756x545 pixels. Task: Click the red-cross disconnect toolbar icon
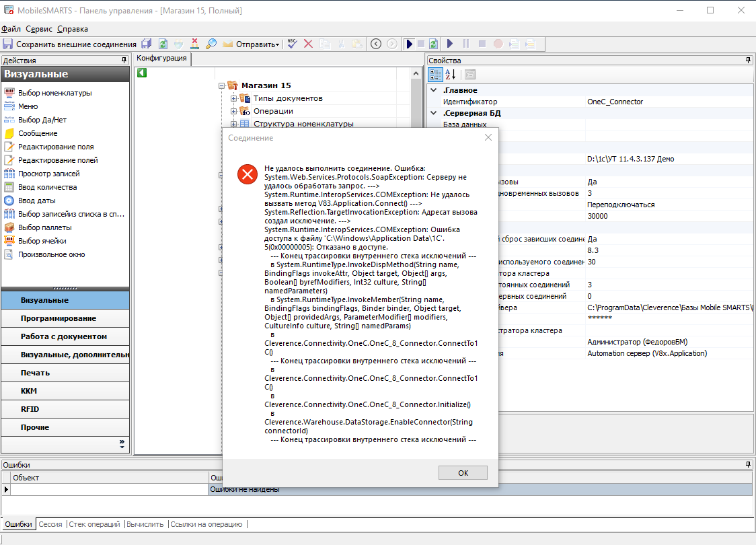pyautogui.click(x=195, y=44)
